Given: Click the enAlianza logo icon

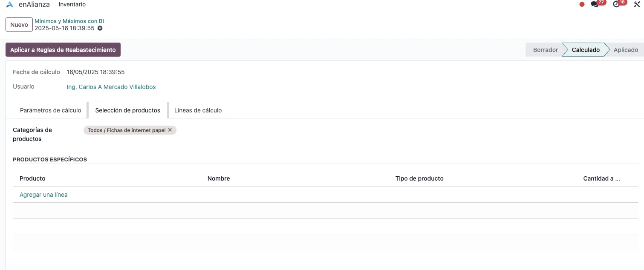Looking at the screenshot, I should 10,4.
